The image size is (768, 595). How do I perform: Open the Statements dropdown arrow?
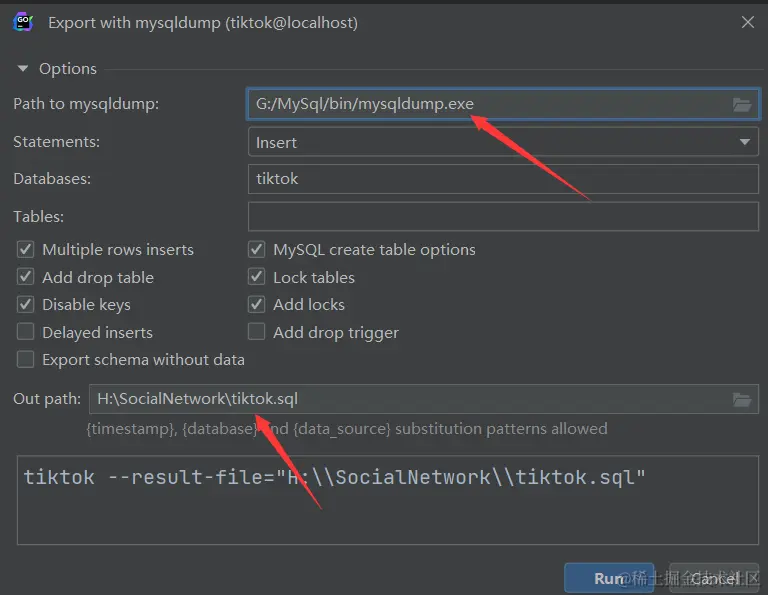click(745, 142)
